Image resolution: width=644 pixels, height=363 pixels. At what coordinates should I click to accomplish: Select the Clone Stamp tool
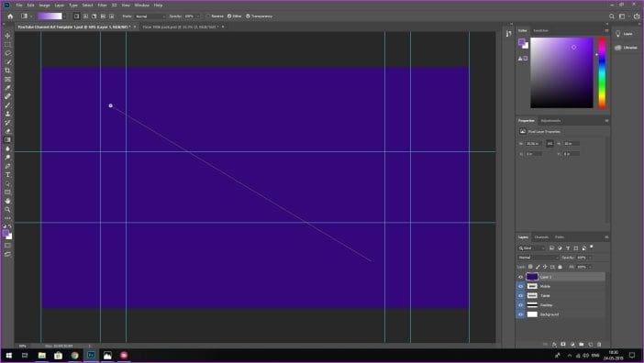click(7, 114)
